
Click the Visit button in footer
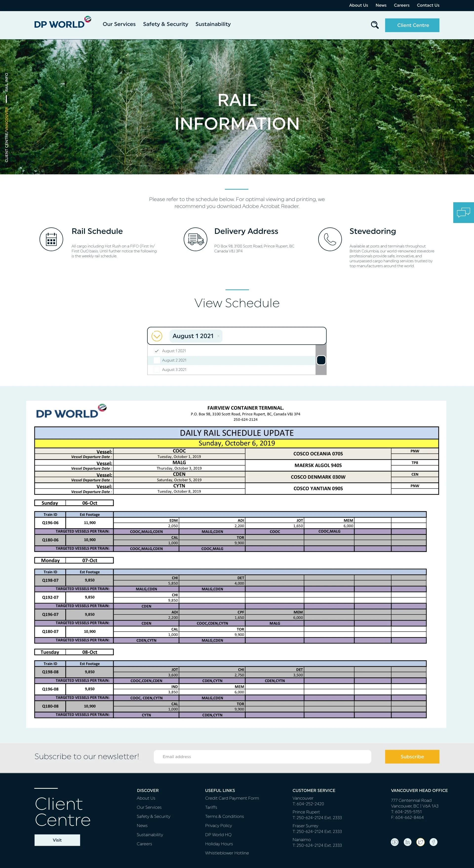coord(57,840)
